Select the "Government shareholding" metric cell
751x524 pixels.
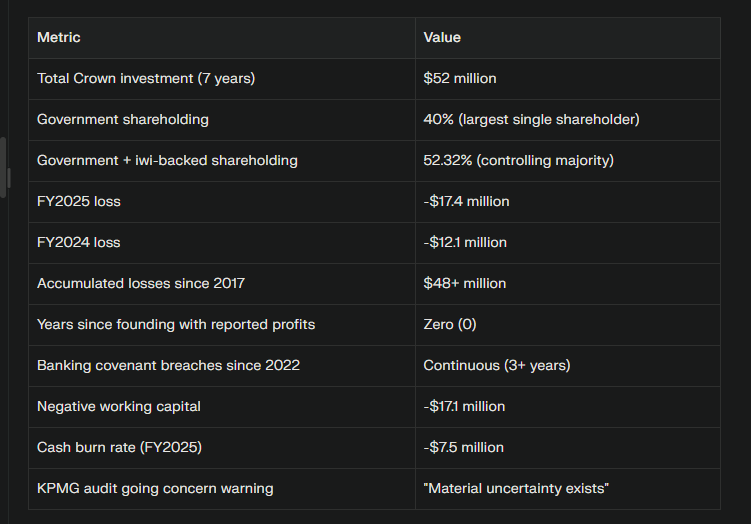(x=123, y=119)
